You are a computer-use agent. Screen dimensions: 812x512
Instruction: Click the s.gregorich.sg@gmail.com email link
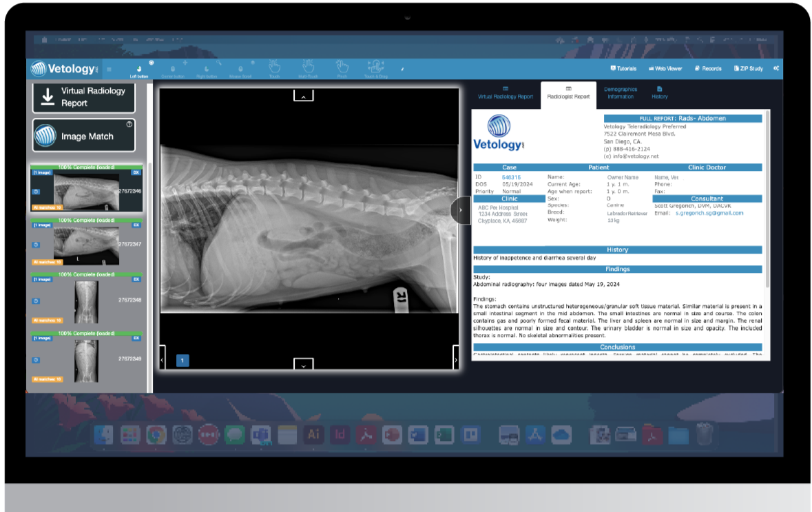(x=709, y=213)
